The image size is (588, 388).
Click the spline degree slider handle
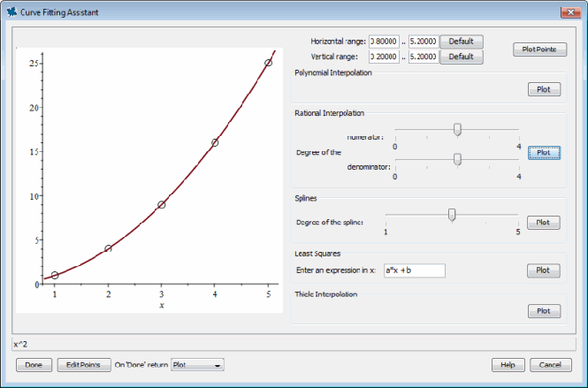[452, 214]
